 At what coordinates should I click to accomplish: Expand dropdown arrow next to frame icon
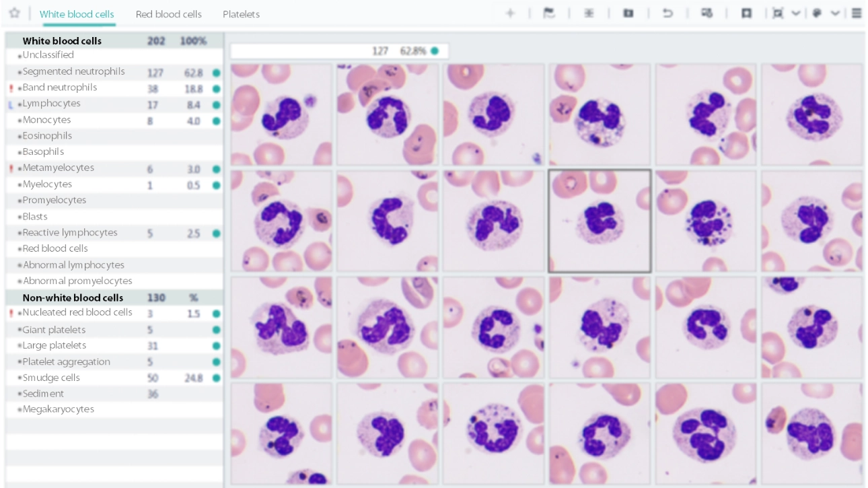point(795,13)
